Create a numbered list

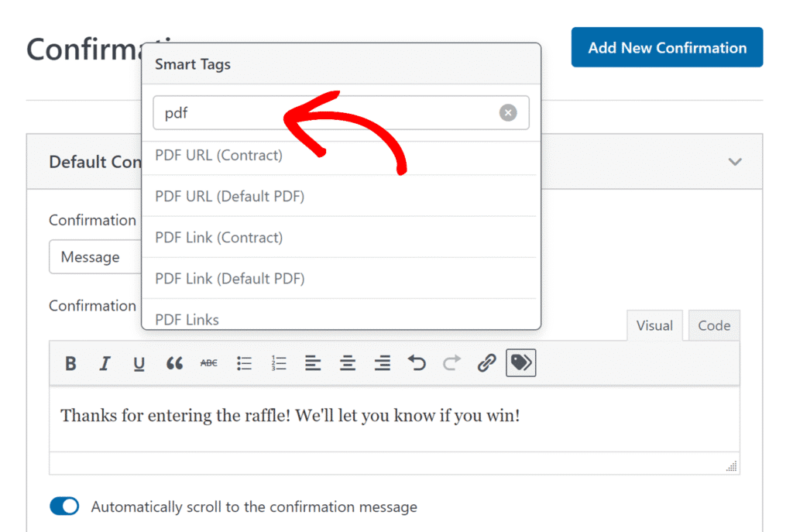(279, 363)
